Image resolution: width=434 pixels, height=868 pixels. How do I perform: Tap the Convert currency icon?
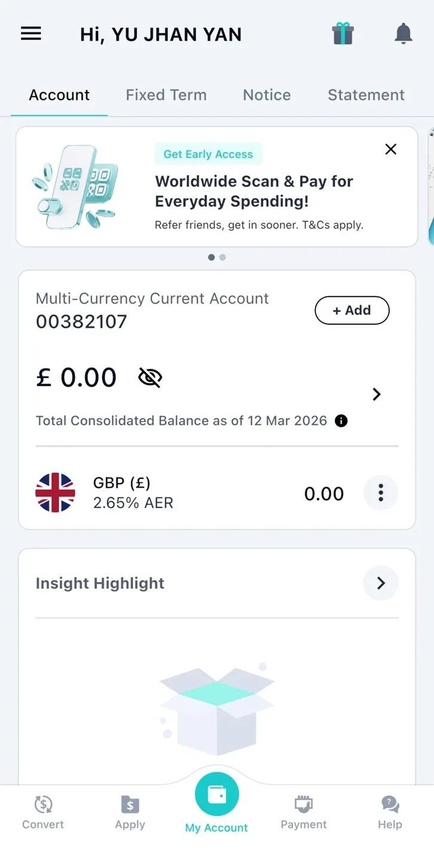(43, 805)
